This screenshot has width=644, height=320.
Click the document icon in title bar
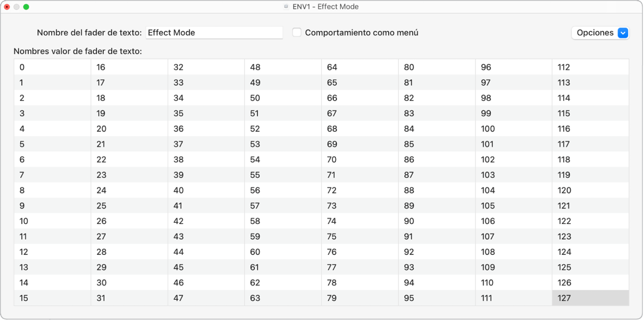point(286,7)
